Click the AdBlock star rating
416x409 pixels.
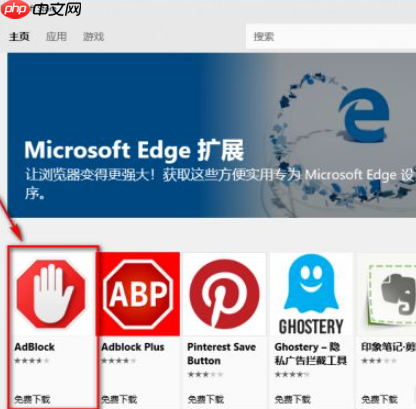32,360
